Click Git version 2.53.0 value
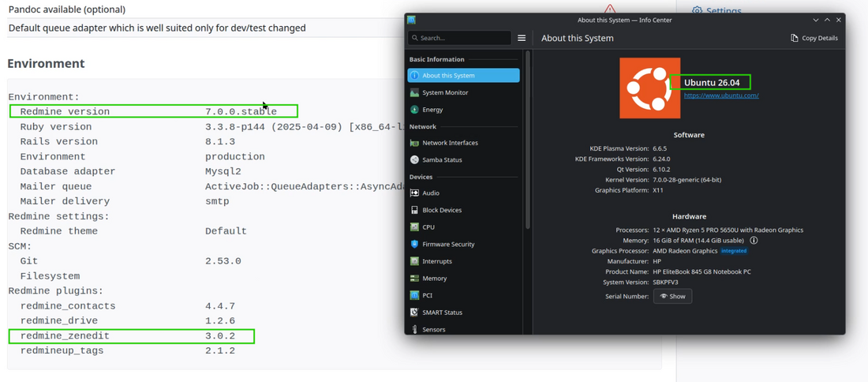 pyautogui.click(x=223, y=261)
